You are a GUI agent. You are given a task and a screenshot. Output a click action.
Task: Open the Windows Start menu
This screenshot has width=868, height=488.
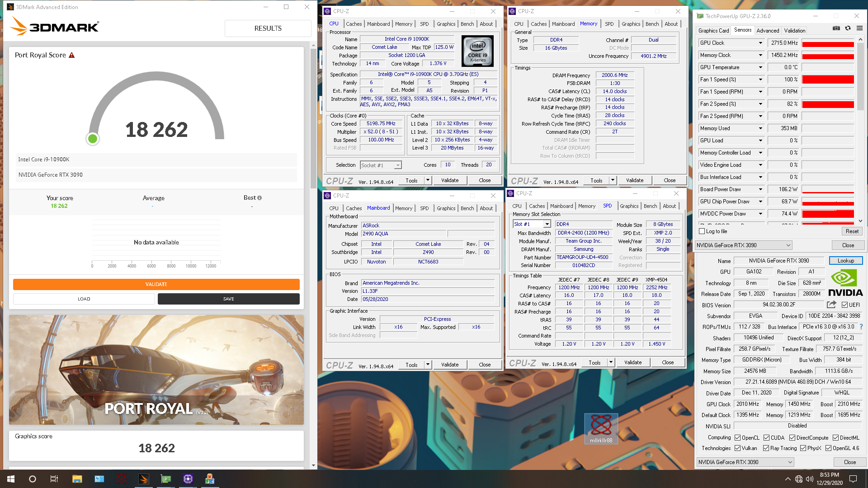[11, 479]
